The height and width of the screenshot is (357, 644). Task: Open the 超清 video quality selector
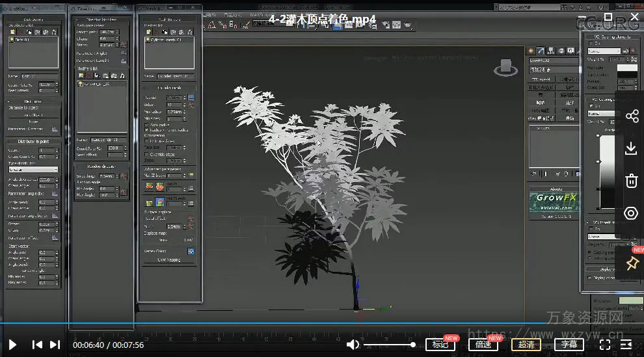(x=526, y=345)
